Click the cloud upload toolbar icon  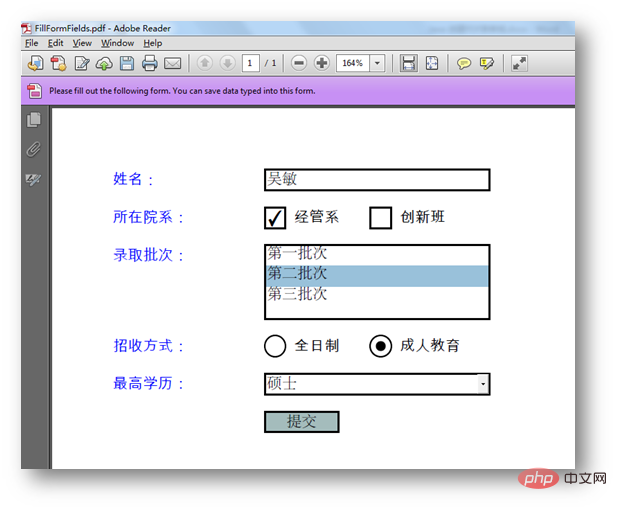pos(104,63)
